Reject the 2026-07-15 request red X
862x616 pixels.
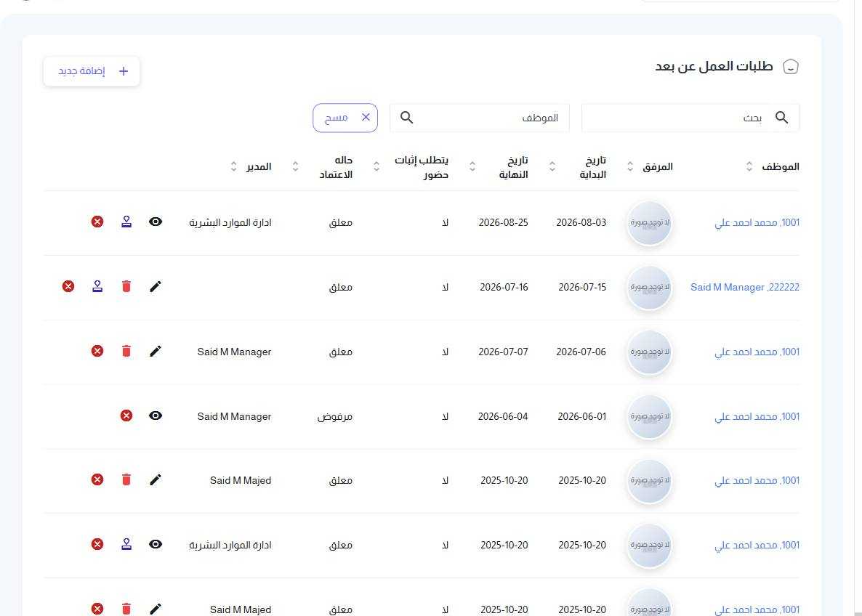pyautogui.click(x=68, y=286)
